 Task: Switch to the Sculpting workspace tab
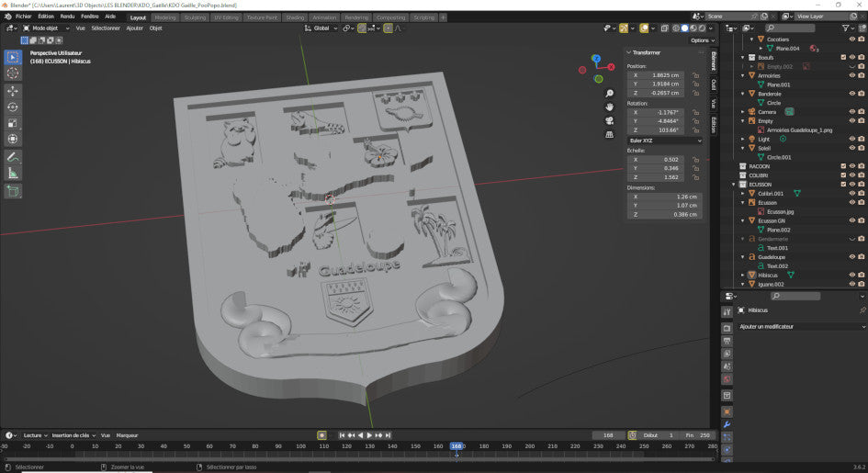tap(195, 17)
